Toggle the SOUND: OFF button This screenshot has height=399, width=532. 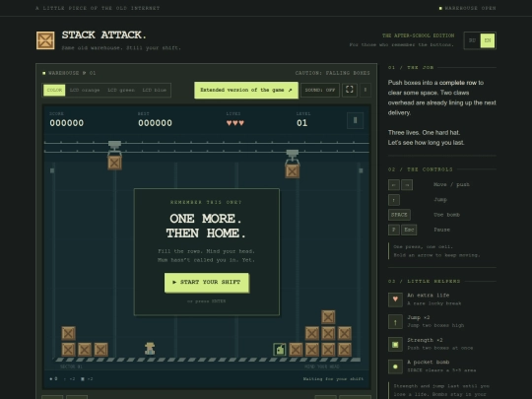coord(320,90)
